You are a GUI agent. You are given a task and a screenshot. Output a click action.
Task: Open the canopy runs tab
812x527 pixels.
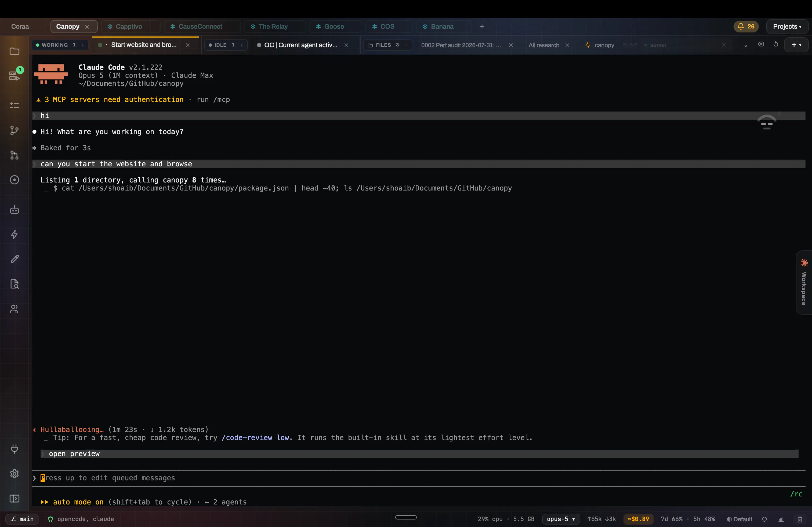(x=604, y=45)
